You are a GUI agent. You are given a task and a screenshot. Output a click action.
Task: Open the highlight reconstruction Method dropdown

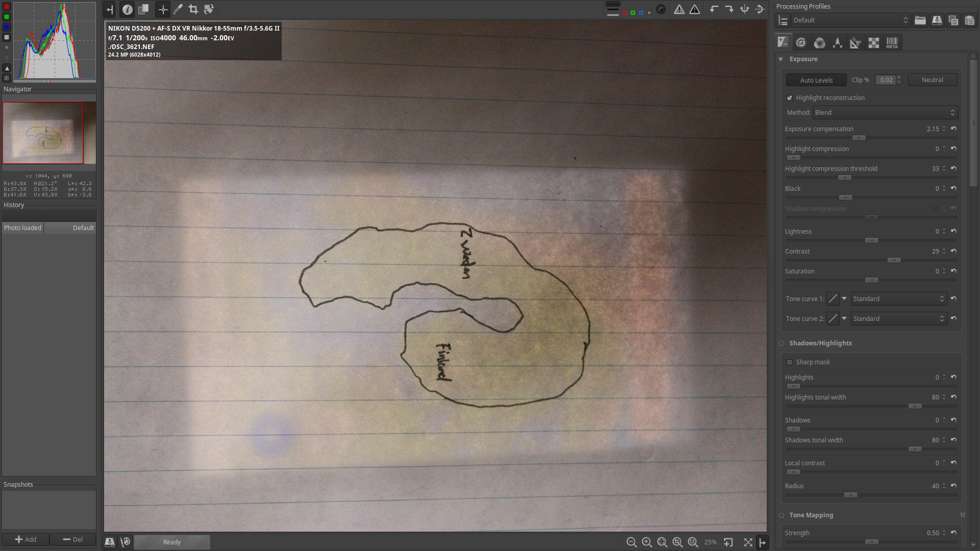click(x=885, y=112)
